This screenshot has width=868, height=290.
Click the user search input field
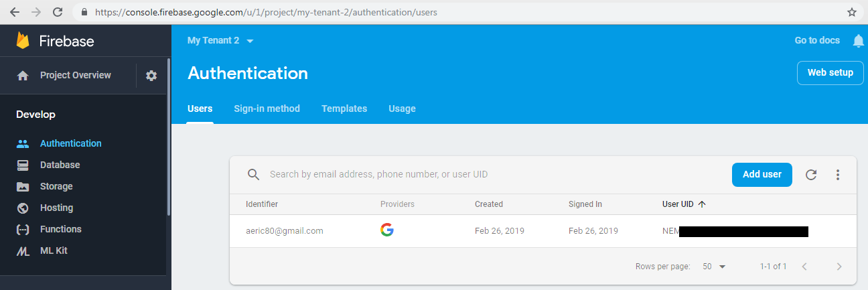pos(469,175)
